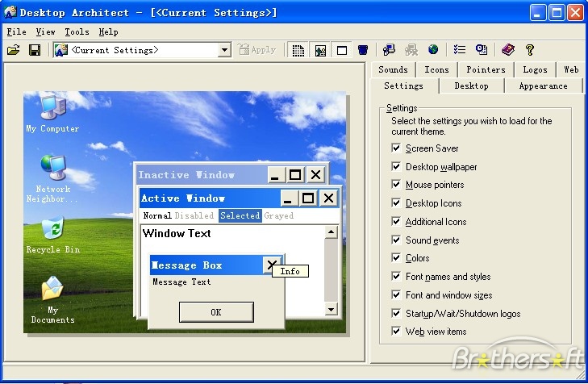Click the blank window toolbar icon
588x384 pixels.
pyautogui.click(x=342, y=50)
